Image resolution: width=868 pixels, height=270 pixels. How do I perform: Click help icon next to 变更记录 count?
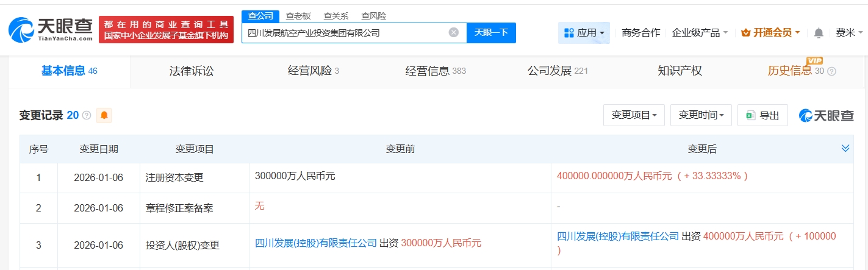87,115
